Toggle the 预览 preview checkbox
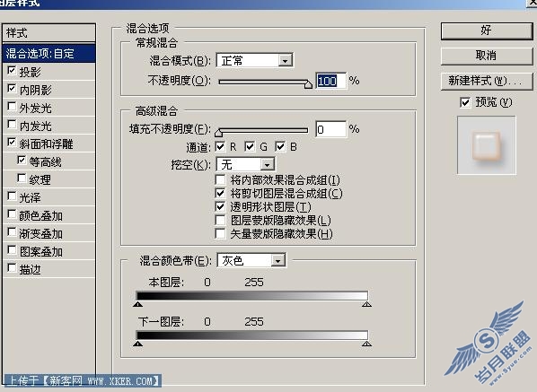 click(465, 102)
